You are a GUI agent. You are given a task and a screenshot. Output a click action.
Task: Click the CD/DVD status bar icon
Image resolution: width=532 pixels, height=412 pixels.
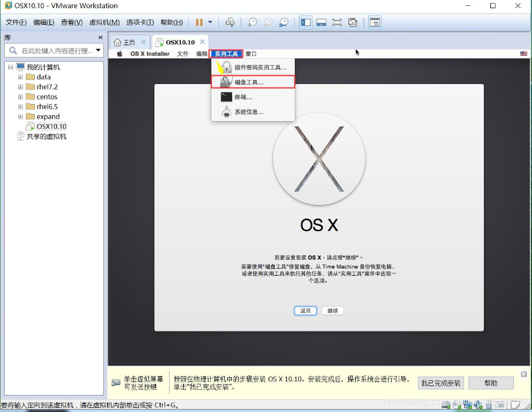click(457, 404)
